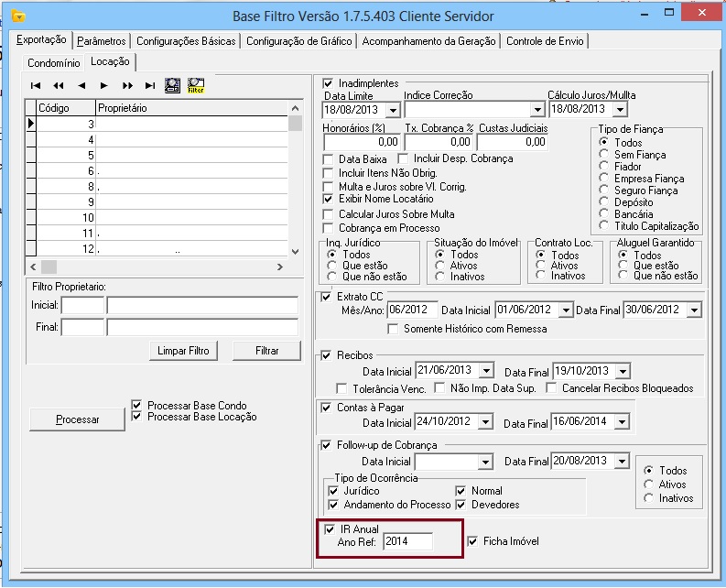Click the owner list vertical scrollbar
726x588 pixels.
[295, 183]
